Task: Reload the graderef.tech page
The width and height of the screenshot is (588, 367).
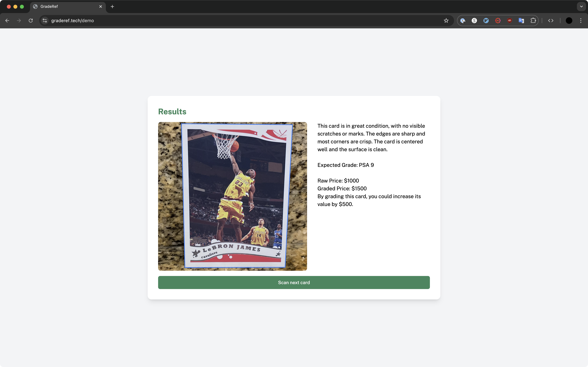Action: tap(31, 21)
